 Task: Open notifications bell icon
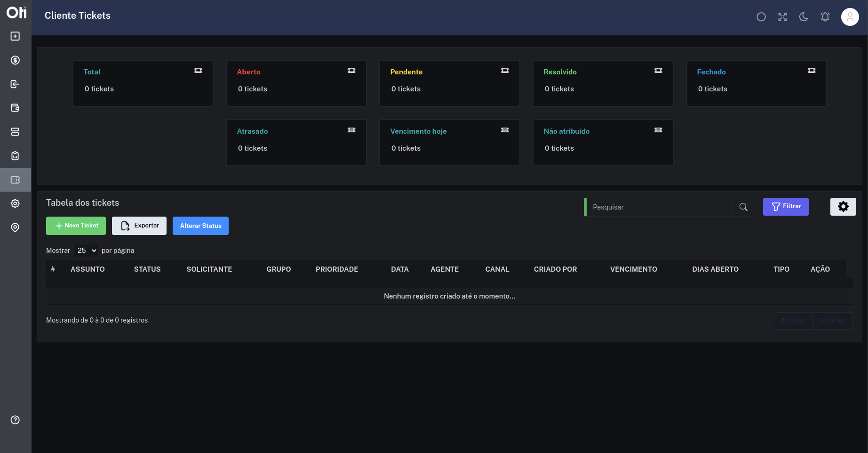click(825, 17)
